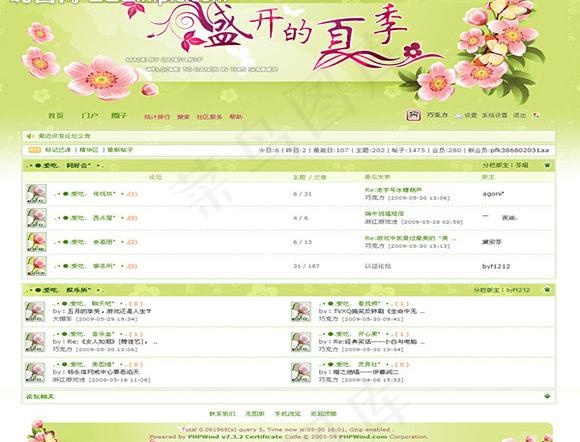Open last post in the agoni moderator row

pyautogui.click(x=393, y=190)
